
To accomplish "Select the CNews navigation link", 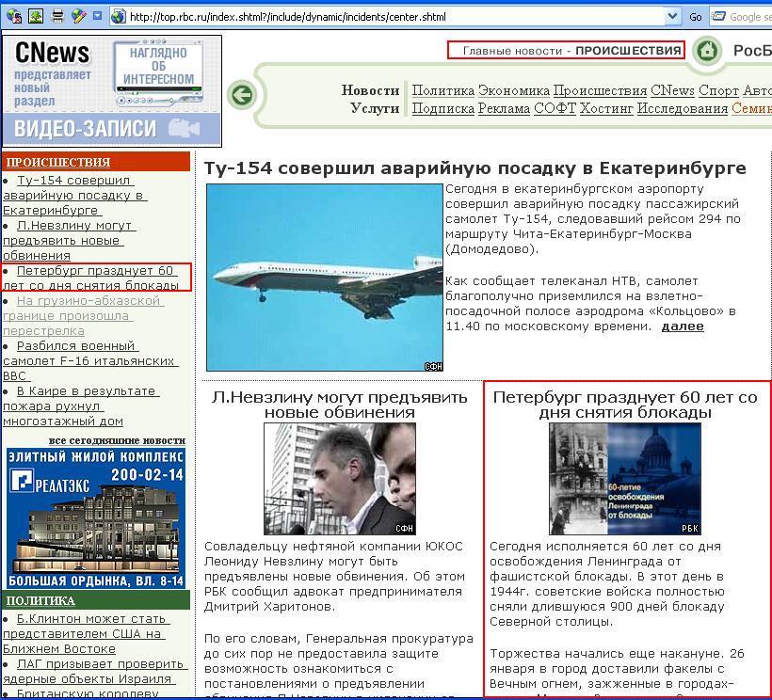I will tap(672, 90).
